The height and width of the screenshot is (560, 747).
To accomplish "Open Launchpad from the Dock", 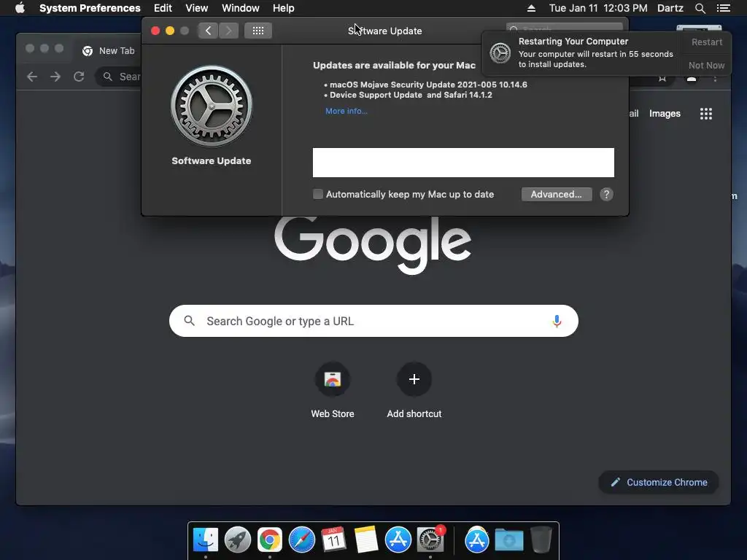I will pos(237,540).
